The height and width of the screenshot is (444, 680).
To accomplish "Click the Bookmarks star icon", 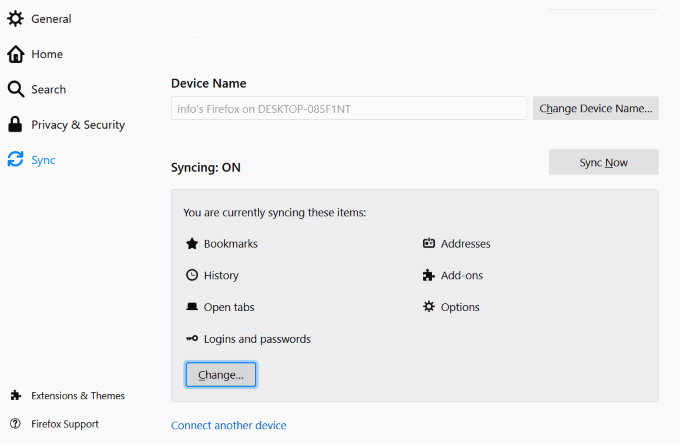I will pos(192,243).
